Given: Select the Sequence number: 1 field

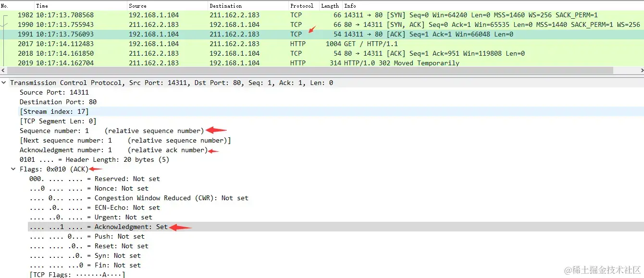Looking at the screenshot, I should 111,131.
